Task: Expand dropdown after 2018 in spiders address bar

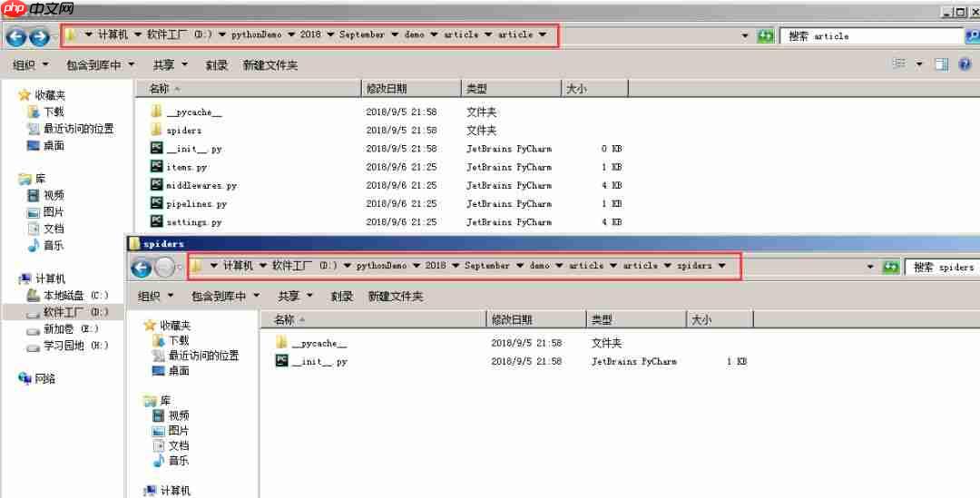Action: (456, 266)
